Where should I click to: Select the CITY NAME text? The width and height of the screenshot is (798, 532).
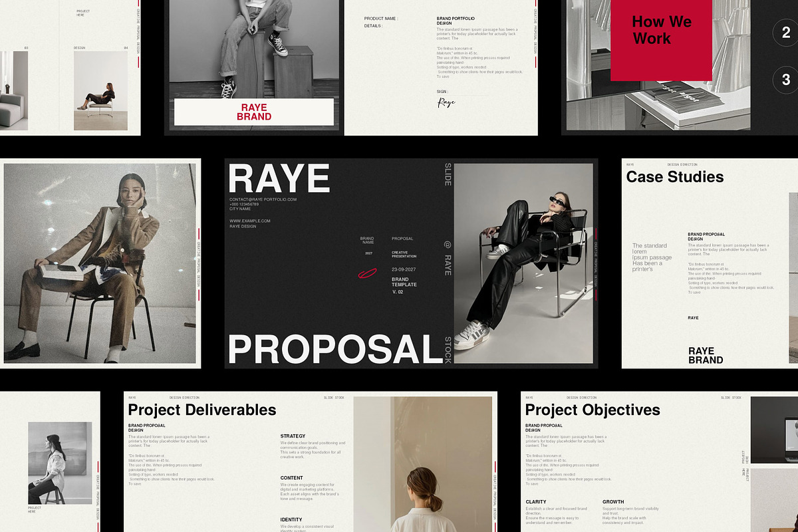pos(240,209)
